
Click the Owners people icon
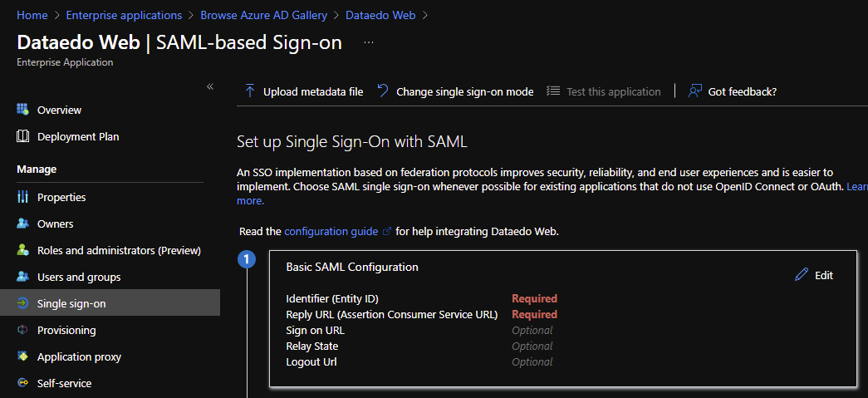22,224
